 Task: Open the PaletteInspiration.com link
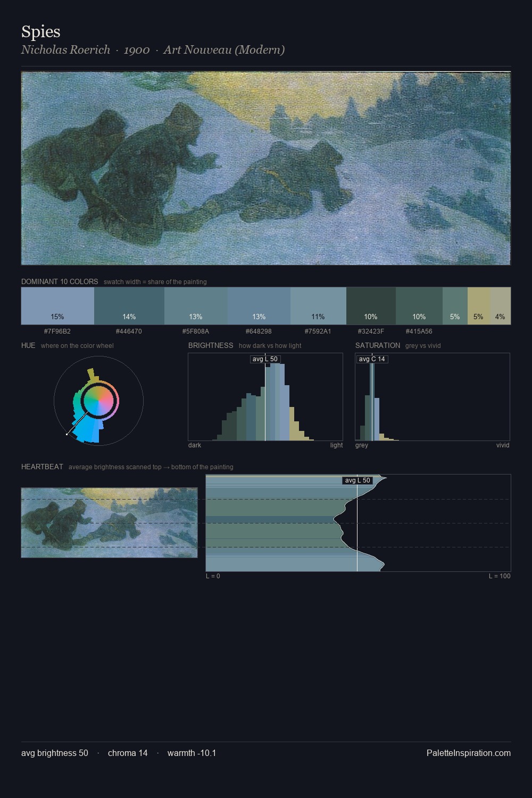tap(469, 753)
